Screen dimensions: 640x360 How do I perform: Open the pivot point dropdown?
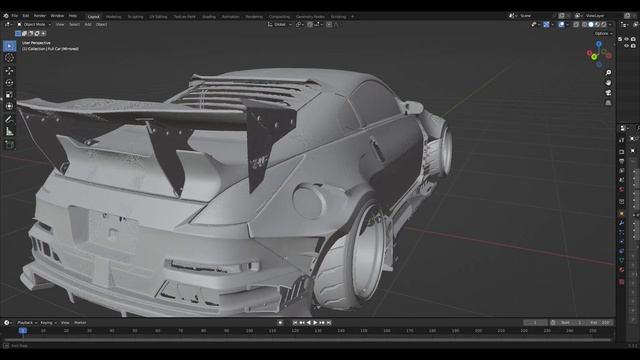(300, 24)
